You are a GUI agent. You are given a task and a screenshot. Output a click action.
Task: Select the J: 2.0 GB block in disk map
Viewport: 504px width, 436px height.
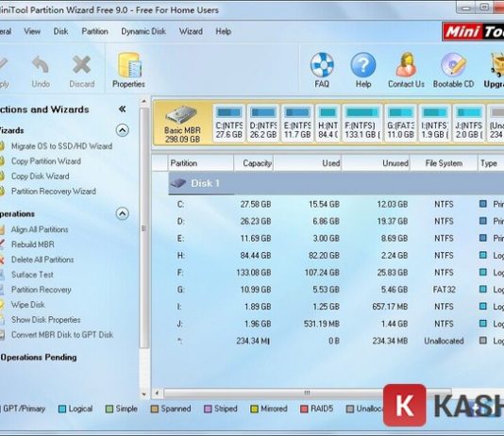click(x=469, y=123)
